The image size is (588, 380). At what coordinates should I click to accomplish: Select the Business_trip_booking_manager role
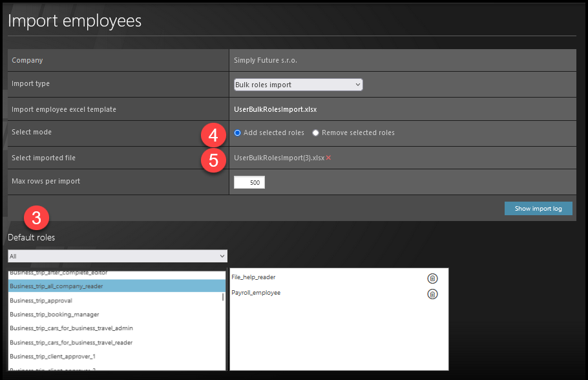[54, 315]
